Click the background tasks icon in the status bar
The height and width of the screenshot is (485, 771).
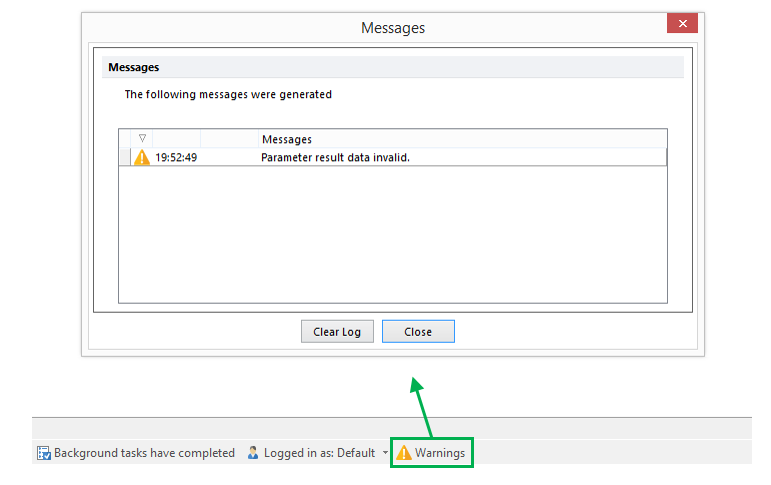click(x=43, y=453)
